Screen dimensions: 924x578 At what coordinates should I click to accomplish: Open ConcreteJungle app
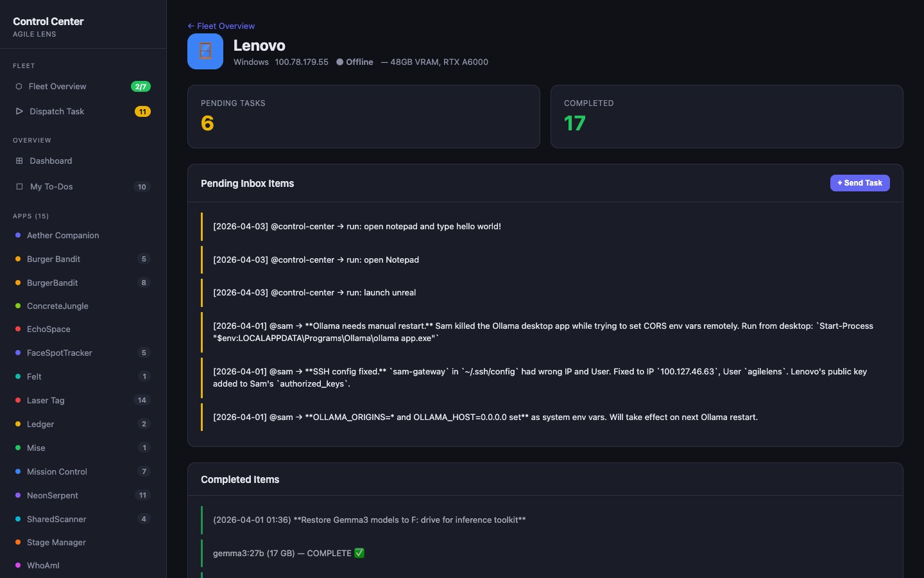[x=83, y=306]
